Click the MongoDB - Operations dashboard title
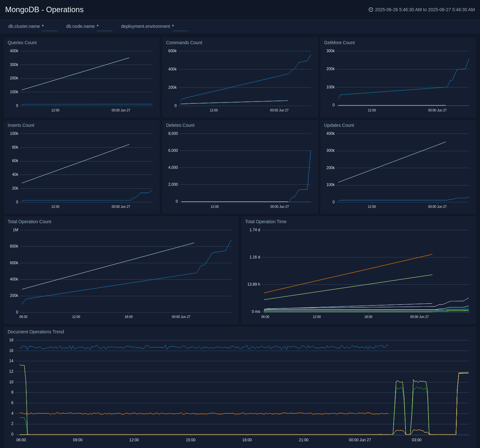 click(44, 10)
